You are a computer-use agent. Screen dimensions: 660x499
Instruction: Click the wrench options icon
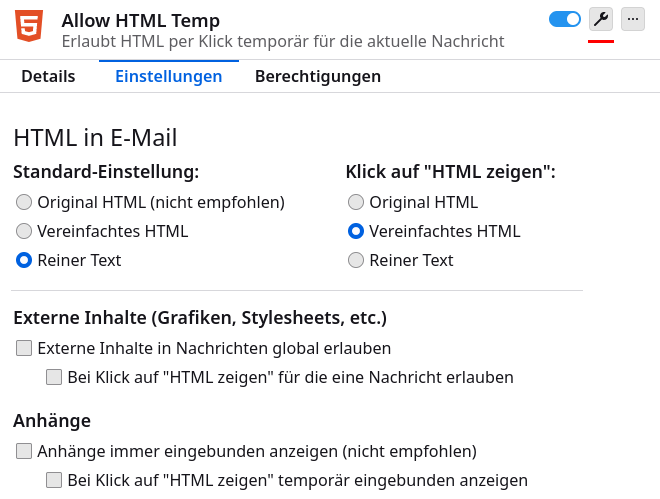pyautogui.click(x=601, y=19)
